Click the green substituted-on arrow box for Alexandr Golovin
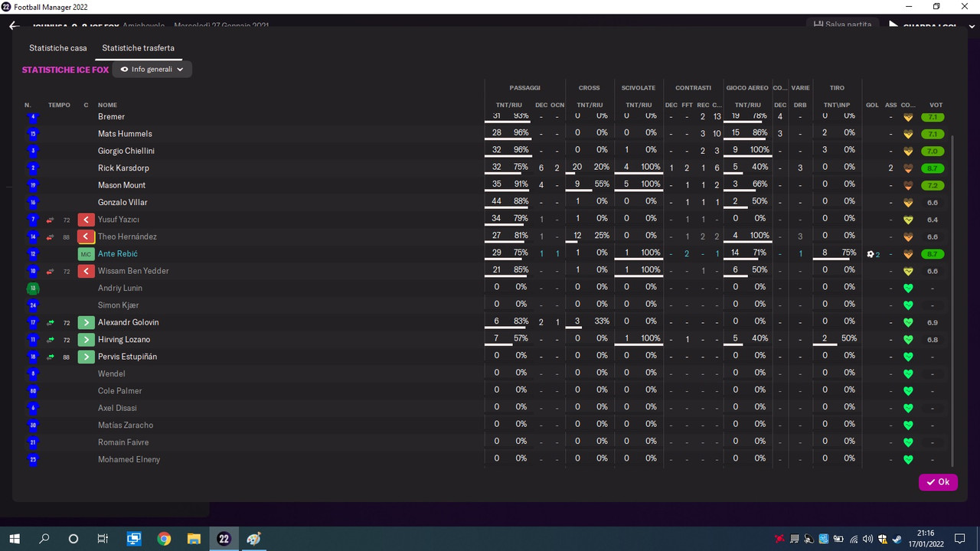This screenshot has width=980, height=551. click(x=86, y=323)
